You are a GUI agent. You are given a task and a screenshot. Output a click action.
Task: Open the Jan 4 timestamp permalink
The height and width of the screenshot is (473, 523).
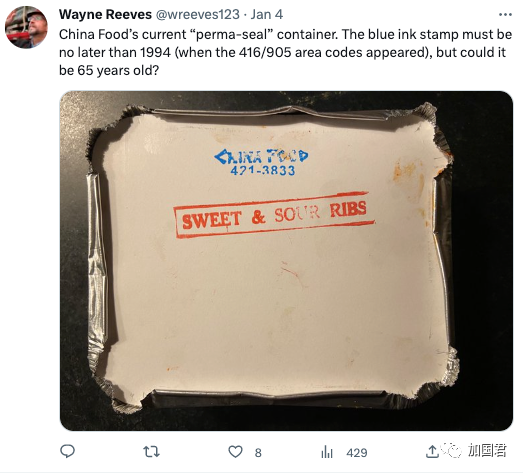point(267,14)
